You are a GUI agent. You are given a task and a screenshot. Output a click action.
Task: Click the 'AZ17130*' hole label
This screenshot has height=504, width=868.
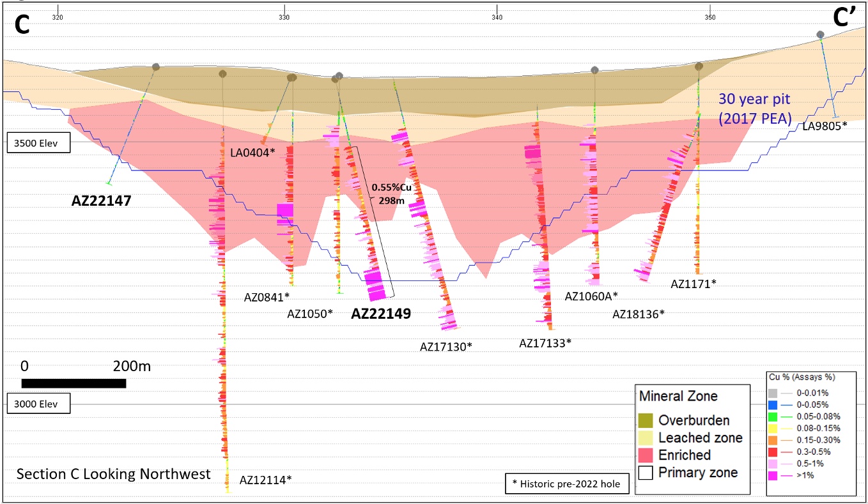[x=446, y=347]
